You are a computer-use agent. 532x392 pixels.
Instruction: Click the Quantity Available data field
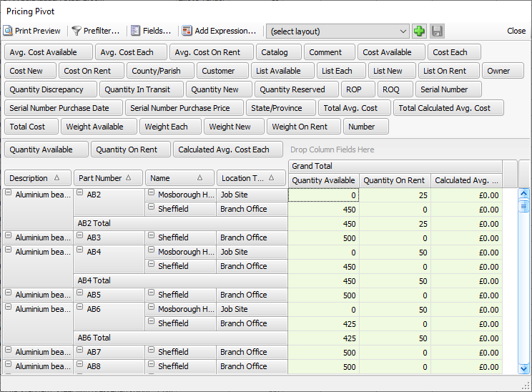(x=46, y=150)
